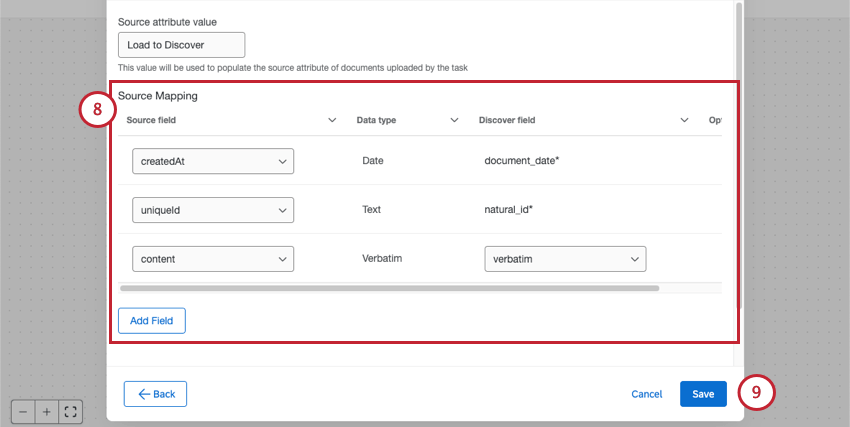
Task: Zoom out using the minus icon
Action: [22, 411]
